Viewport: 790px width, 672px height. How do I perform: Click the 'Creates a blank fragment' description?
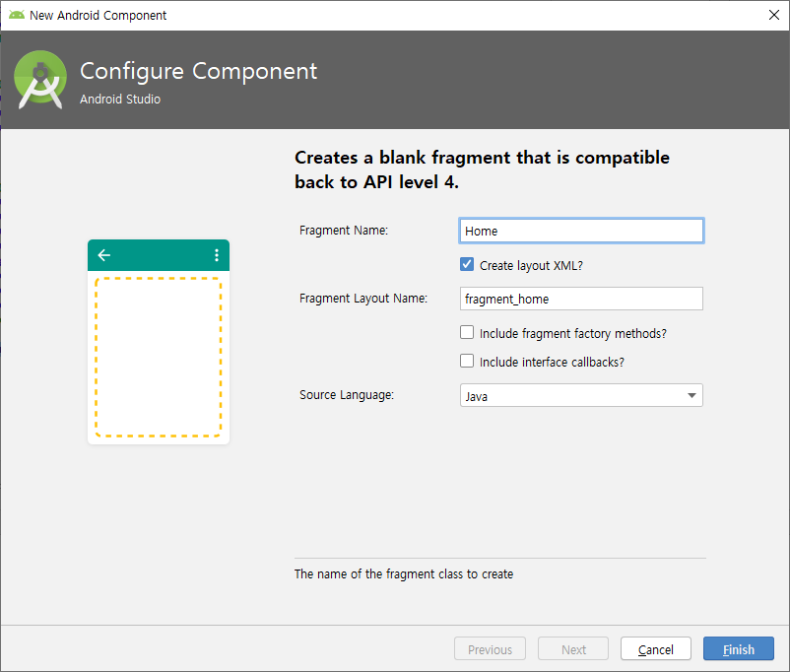pyautogui.click(x=482, y=169)
